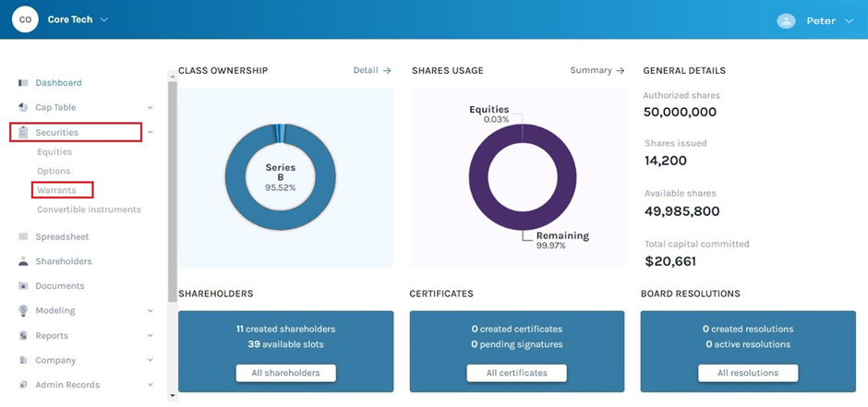Click the Cap Table menu label
Screen dimensions: 868x407
tap(55, 107)
